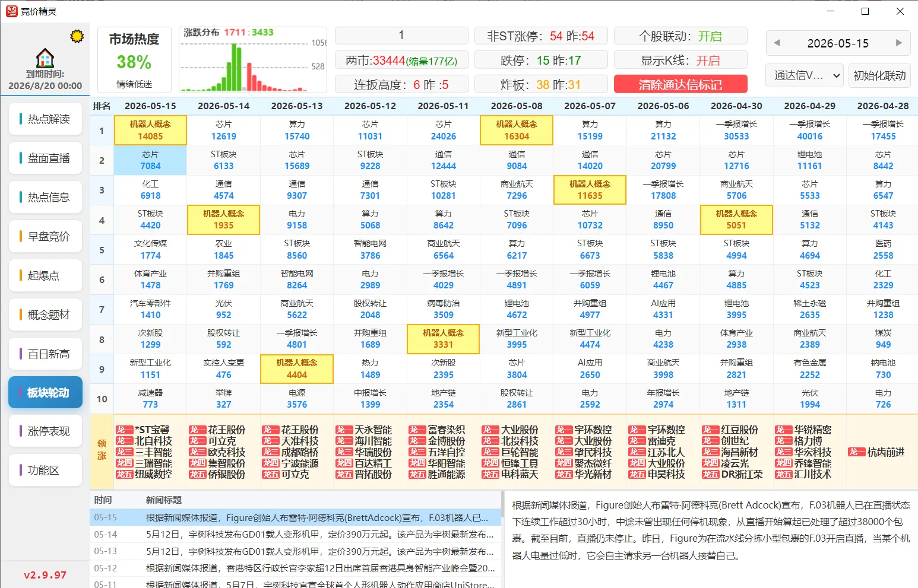The image size is (918, 588).
Task: Click leading stock 华锐精密
Action: click(x=813, y=430)
